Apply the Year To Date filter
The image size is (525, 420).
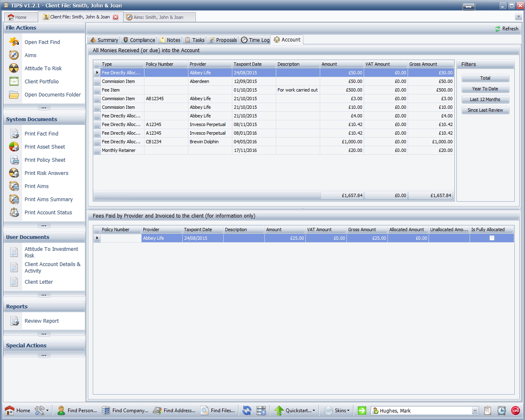pyautogui.click(x=485, y=89)
